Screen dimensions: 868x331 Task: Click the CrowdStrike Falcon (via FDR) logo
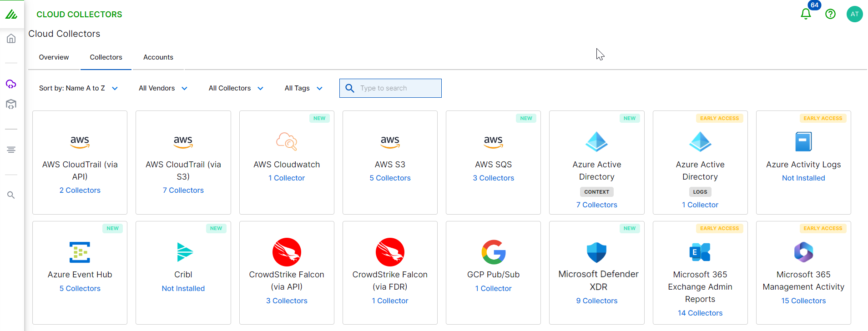pyautogui.click(x=390, y=252)
